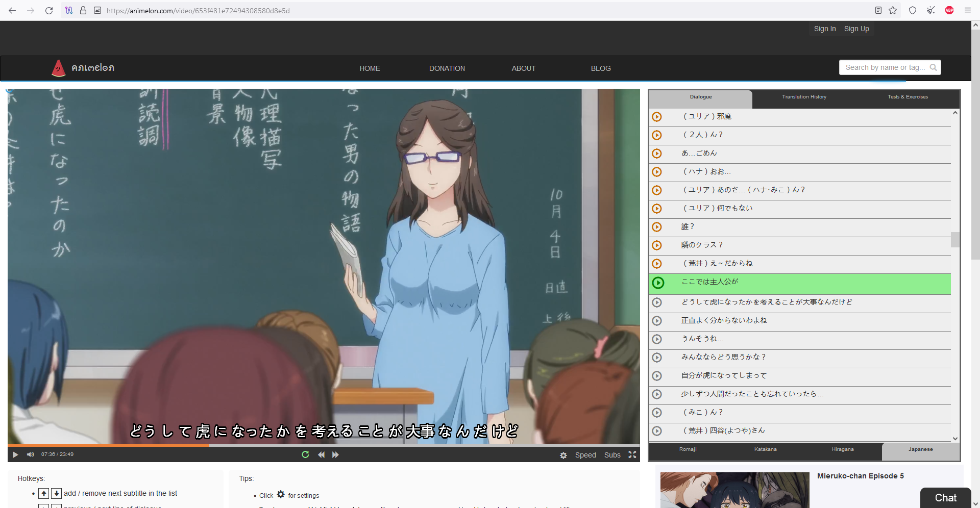The width and height of the screenshot is (980, 508).
Task: Click the search magnifier icon
Action: coord(934,67)
